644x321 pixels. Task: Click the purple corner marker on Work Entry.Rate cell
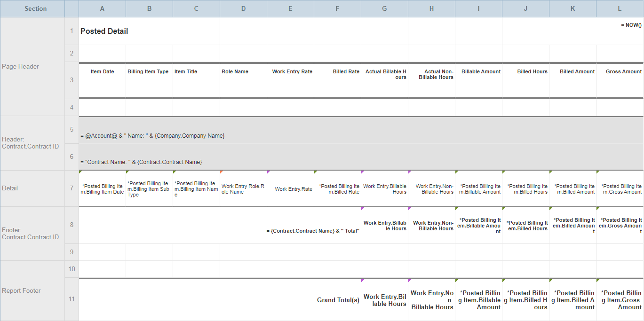(x=267, y=172)
